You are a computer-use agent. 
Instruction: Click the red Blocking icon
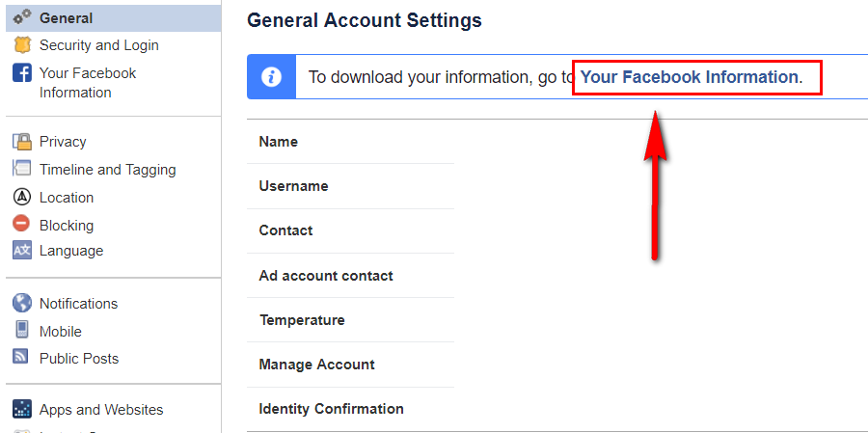[21, 224]
